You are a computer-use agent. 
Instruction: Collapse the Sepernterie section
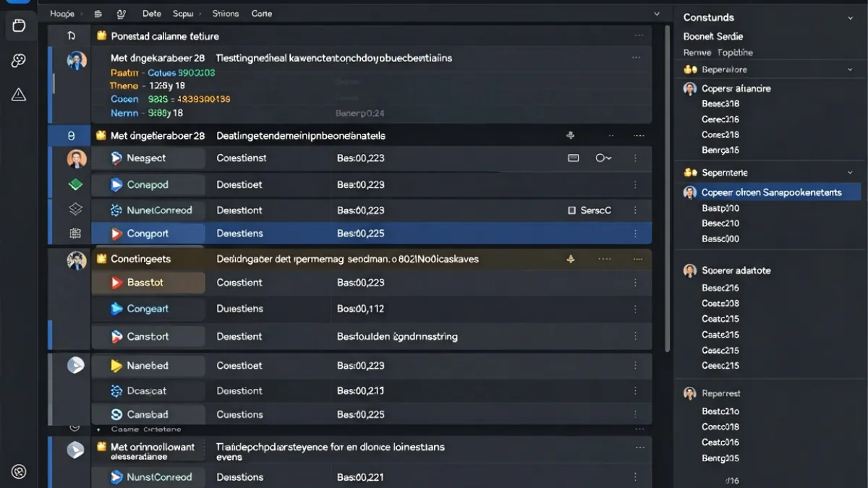click(x=850, y=173)
